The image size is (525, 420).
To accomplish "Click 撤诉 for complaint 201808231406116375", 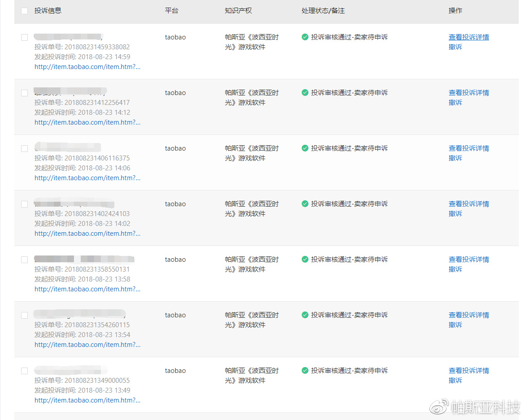I will coord(456,158).
